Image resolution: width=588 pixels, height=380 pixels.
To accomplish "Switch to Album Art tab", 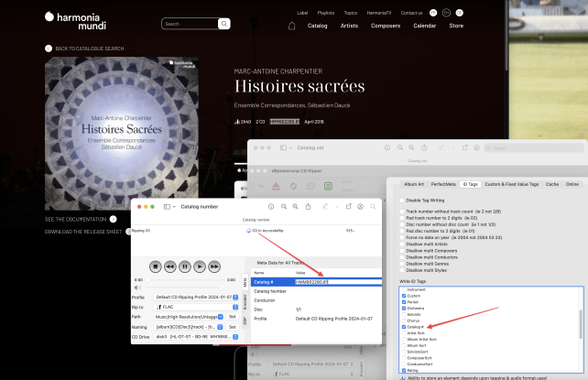I will tap(414, 184).
